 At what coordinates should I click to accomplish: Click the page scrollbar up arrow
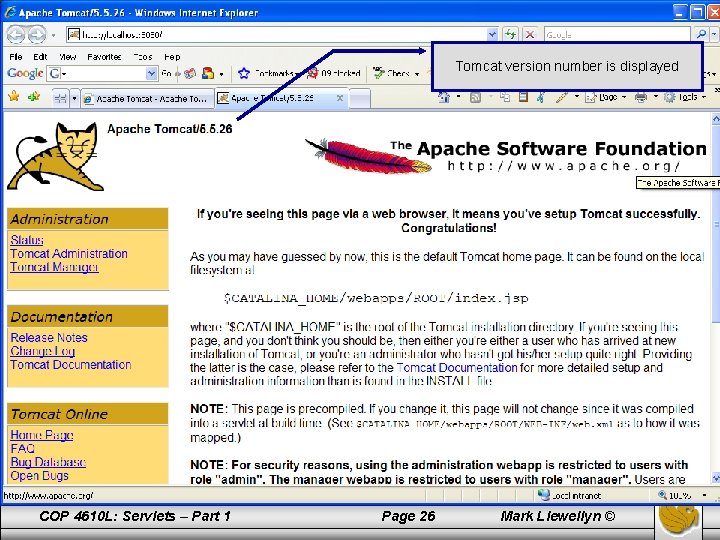coord(715,119)
